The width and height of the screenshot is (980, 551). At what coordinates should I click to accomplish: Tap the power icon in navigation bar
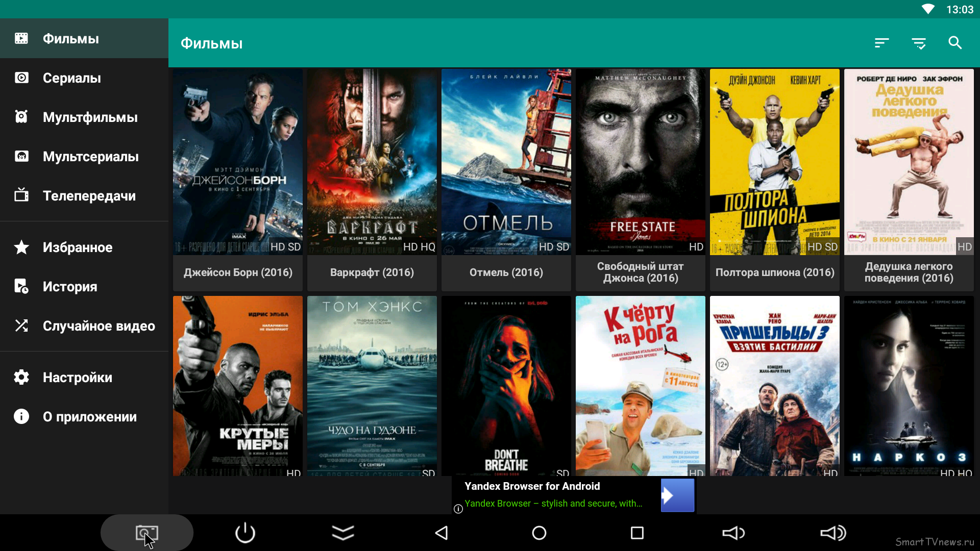pyautogui.click(x=245, y=533)
